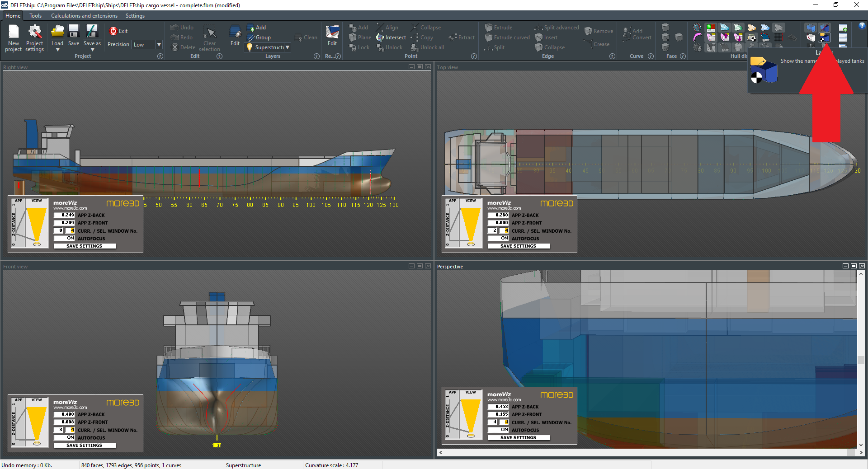Click the pink curvature curve icon
Screen dimensions: 868x469
point(698,37)
